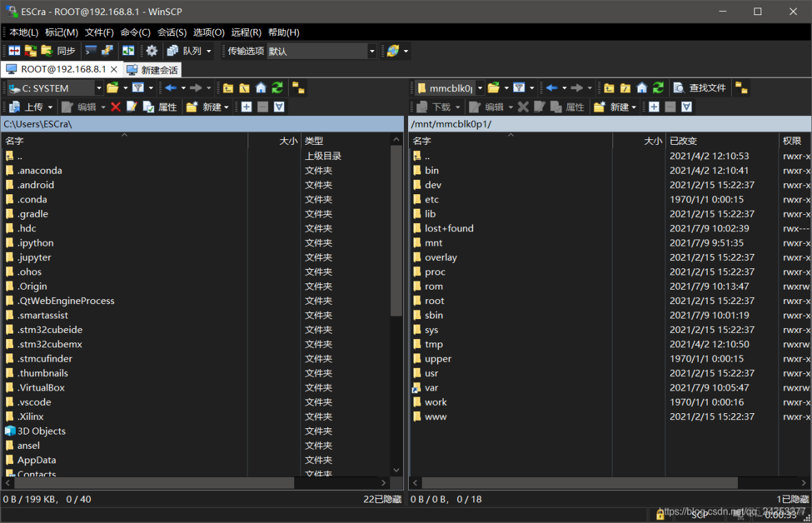The height and width of the screenshot is (523, 812).
Task: Click the local select-all plus icon
Action: tap(246, 107)
